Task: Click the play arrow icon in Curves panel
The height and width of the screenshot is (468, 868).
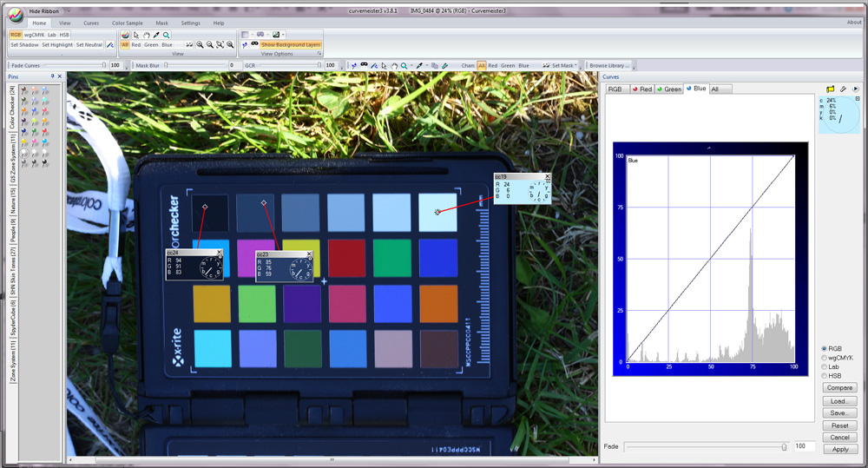Action: tap(855, 89)
